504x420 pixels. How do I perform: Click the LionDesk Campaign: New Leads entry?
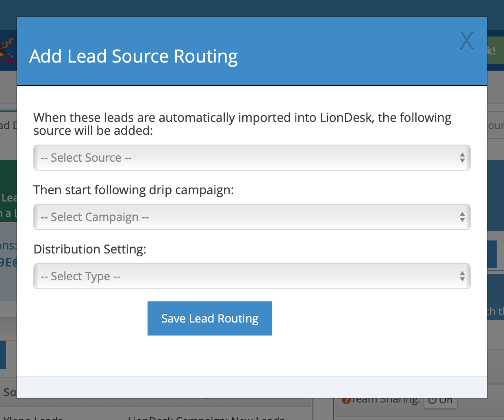(206, 418)
